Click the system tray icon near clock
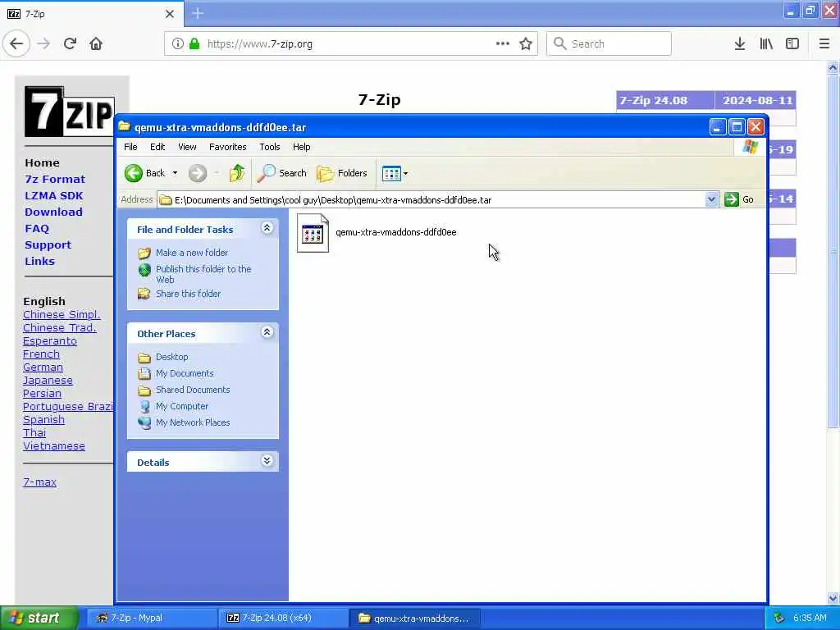The image size is (840, 630). click(x=779, y=619)
